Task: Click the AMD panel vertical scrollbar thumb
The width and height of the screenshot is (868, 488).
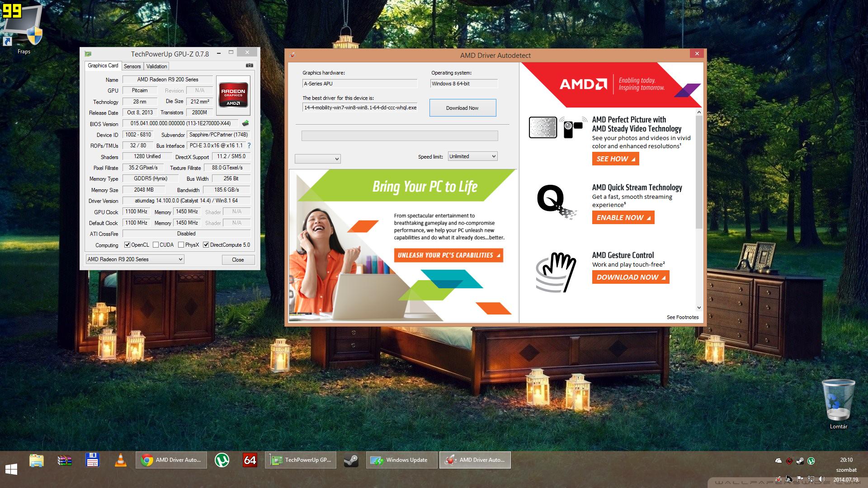Action: pos(699,172)
